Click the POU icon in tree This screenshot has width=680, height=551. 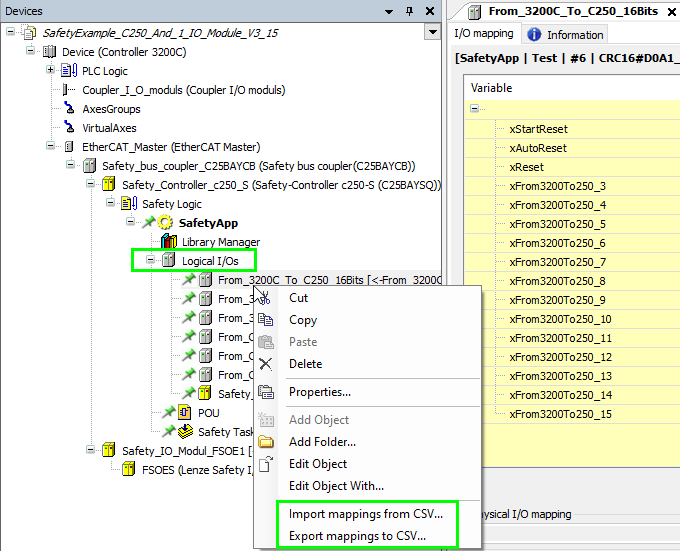coord(185,412)
